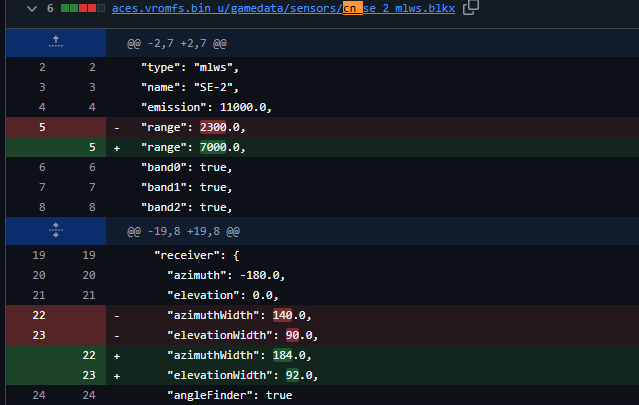Click old line number 5 of removed range
The width and height of the screenshot is (639, 405).
point(42,127)
